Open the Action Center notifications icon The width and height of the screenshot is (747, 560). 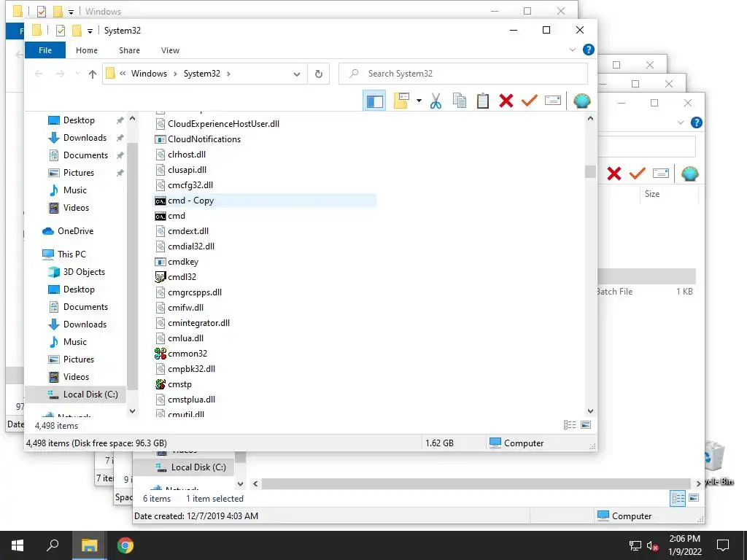tap(723, 545)
